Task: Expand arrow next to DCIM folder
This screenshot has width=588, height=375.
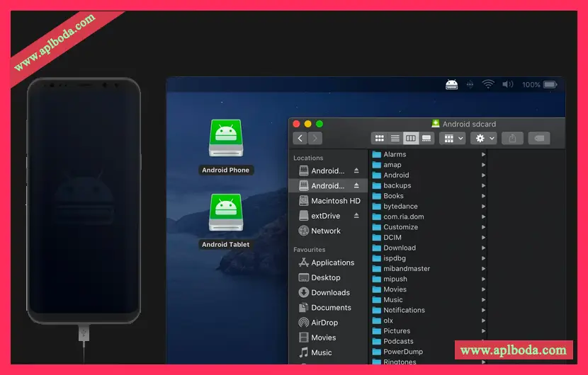Action: [483, 238]
